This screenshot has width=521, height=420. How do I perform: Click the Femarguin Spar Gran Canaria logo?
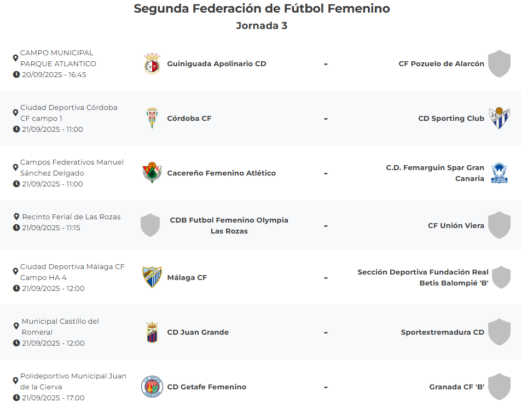click(x=499, y=173)
